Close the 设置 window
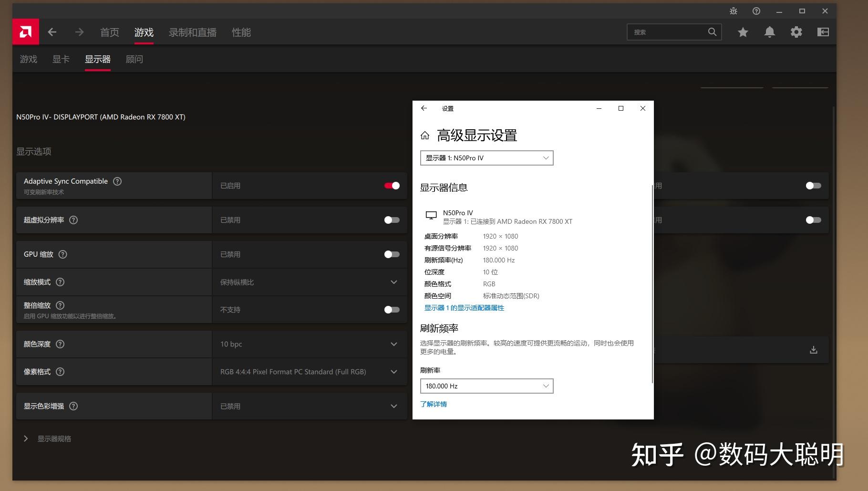Viewport: 868px width, 491px height. [x=643, y=108]
